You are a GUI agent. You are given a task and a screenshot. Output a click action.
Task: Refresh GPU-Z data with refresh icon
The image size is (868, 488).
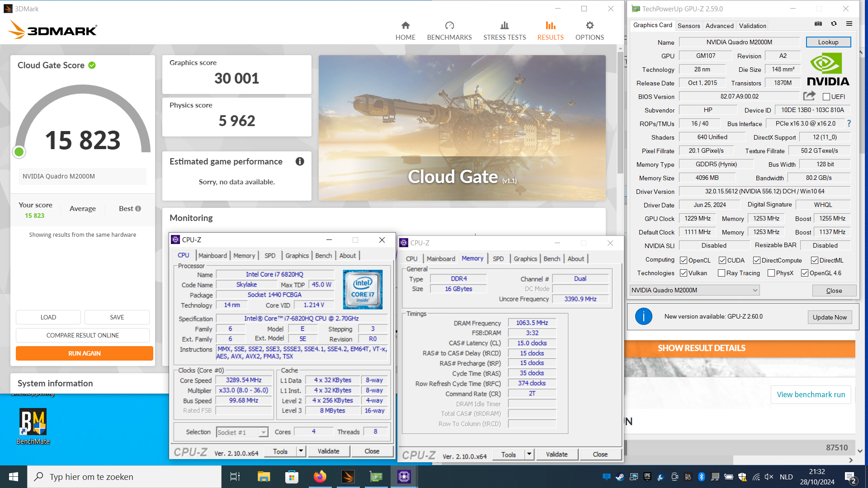point(834,24)
